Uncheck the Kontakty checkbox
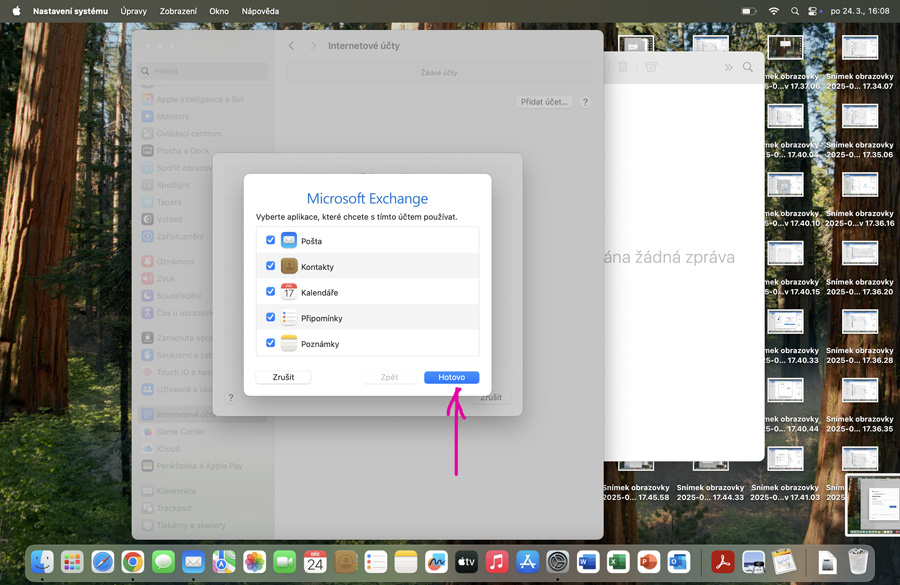The image size is (900, 585). click(x=271, y=266)
